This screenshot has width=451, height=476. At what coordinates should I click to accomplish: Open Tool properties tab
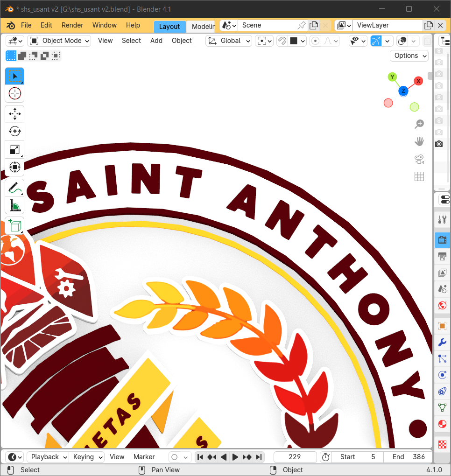(x=442, y=219)
